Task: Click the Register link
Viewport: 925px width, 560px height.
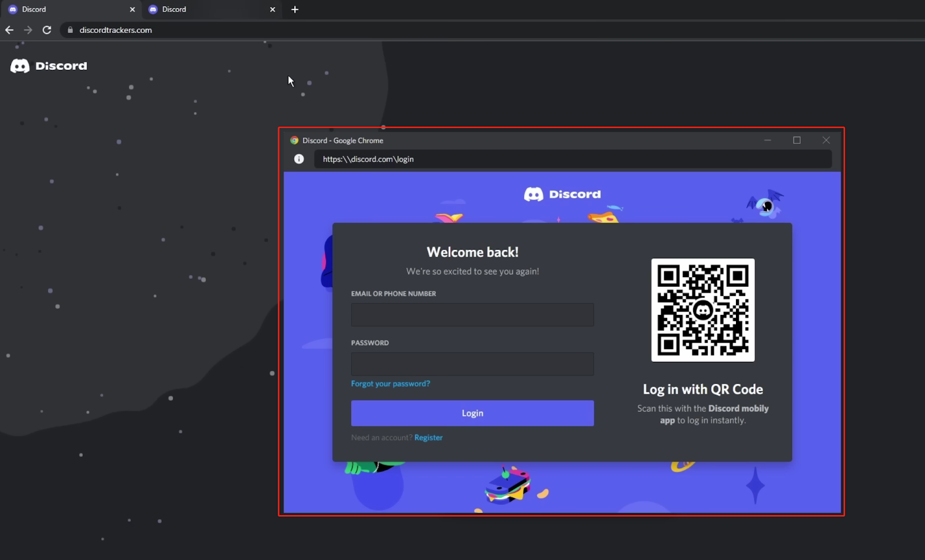Action: pos(428,437)
